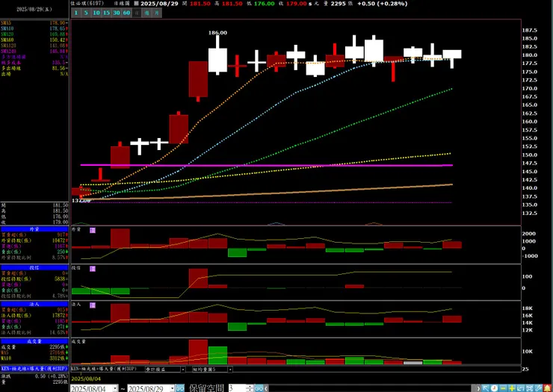
Task: Click the SMA120 legend row
Action: 34,46
